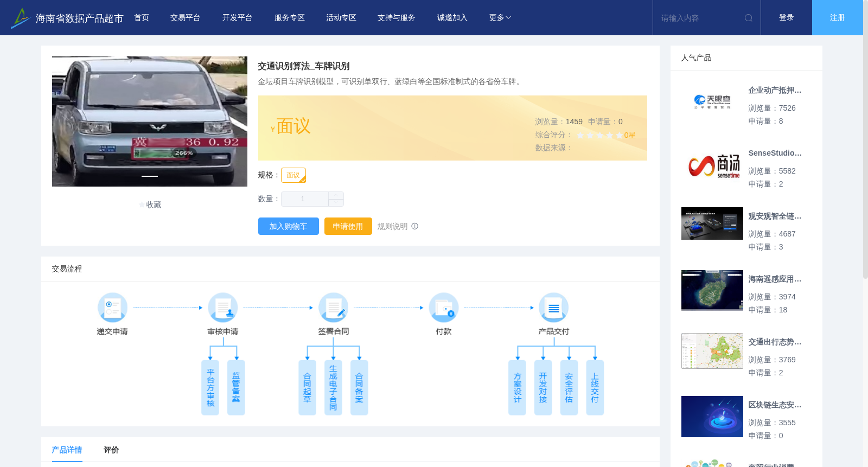868x467 pixels.
Task: Click the 交易流程 heading
Action: pos(67,269)
